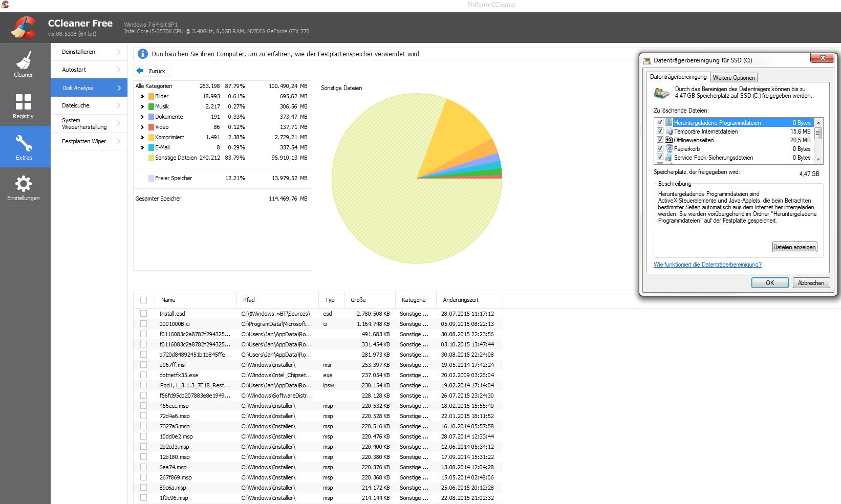Viewport: 841px width, 504px height.
Task: Open Einstellungen with the gear icon
Action: (24, 184)
